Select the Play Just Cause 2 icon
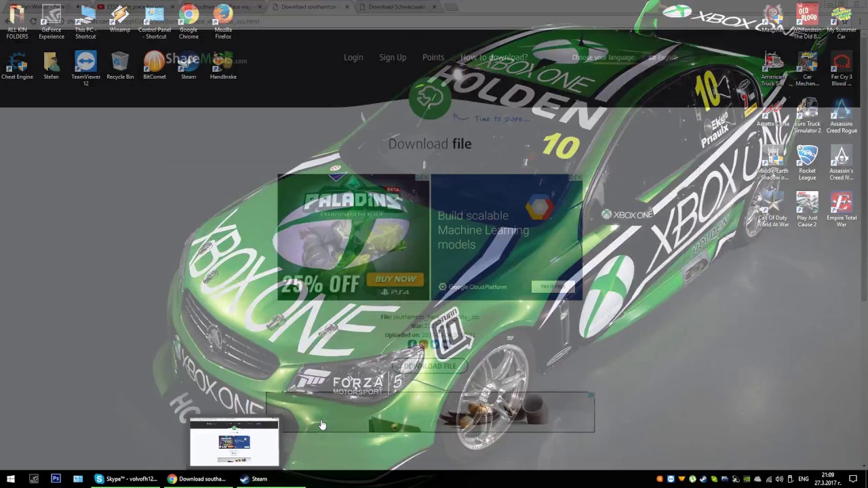868x488 pixels. [807, 209]
